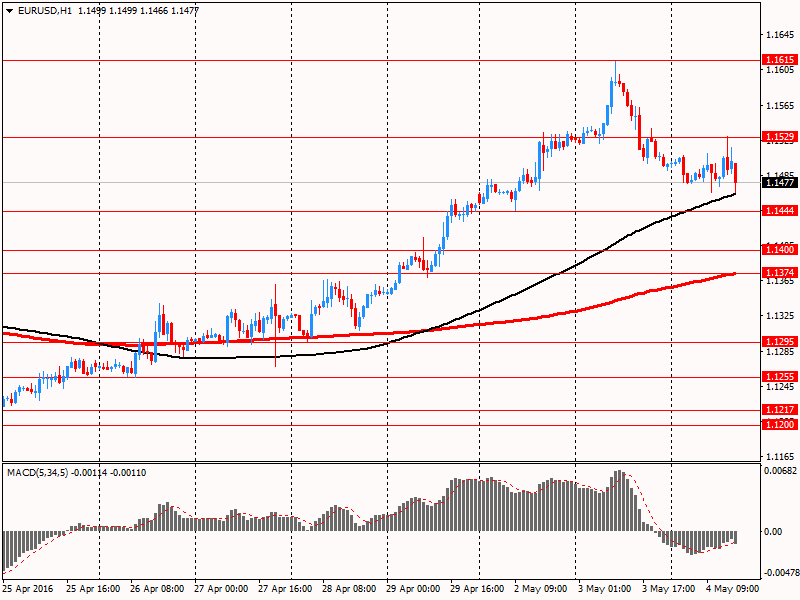
Task: Select the 1.1615 red price level label
Action: 780,60
